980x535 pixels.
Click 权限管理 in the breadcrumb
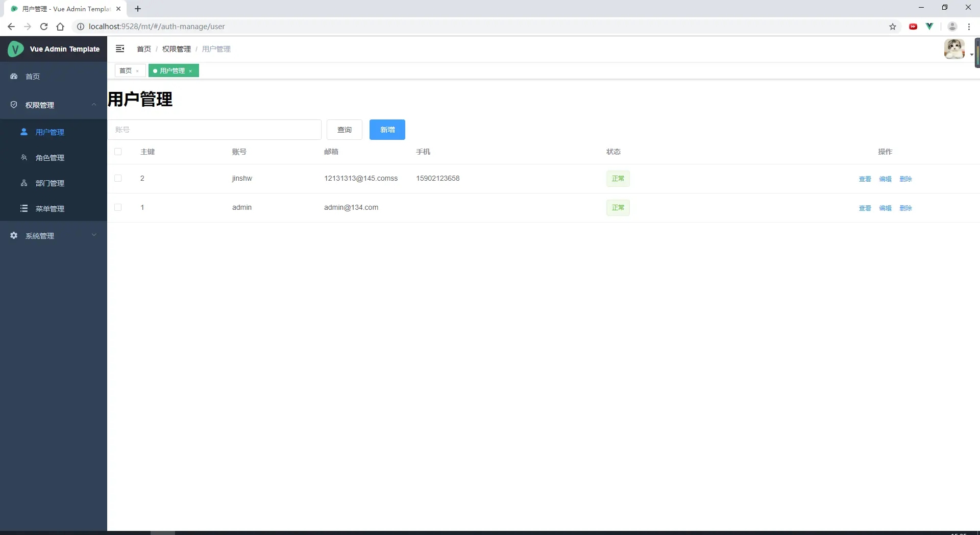tap(177, 49)
